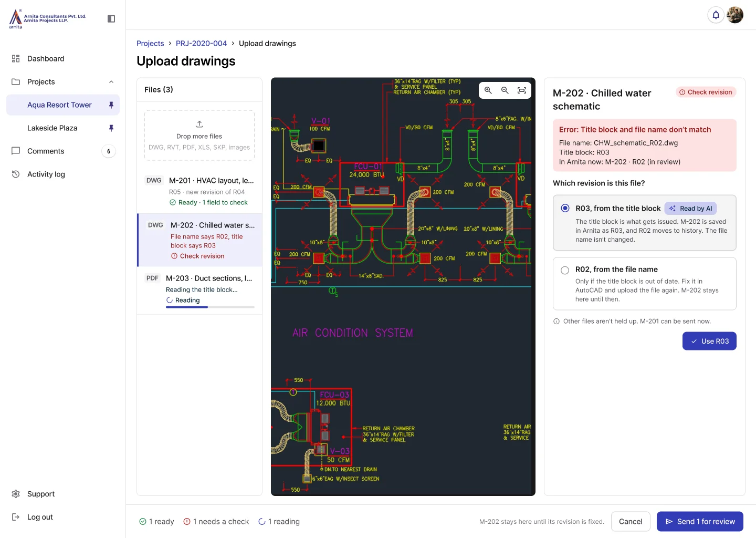Click the M-203 reading progress bar
The image size is (756, 538).
click(x=210, y=307)
